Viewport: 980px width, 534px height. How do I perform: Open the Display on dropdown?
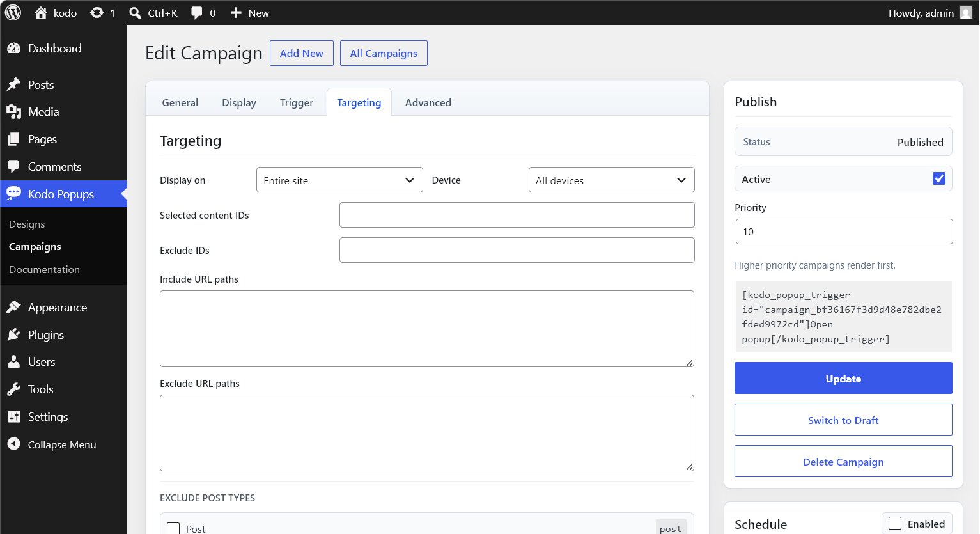coord(339,180)
